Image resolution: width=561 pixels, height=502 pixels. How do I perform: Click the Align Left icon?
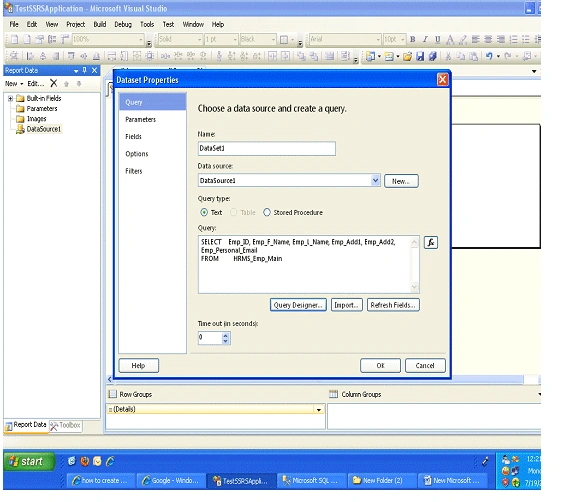(475, 39)
